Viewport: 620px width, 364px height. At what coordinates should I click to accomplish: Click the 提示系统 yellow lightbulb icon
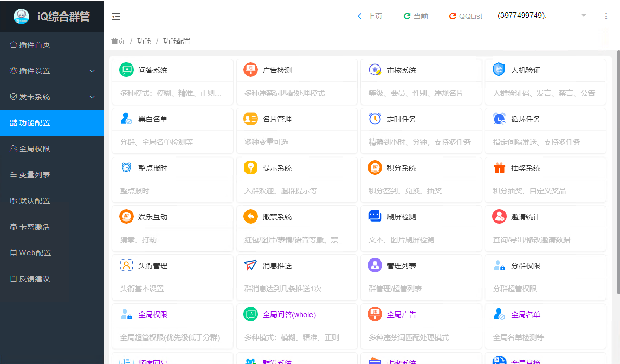point(251,167)
